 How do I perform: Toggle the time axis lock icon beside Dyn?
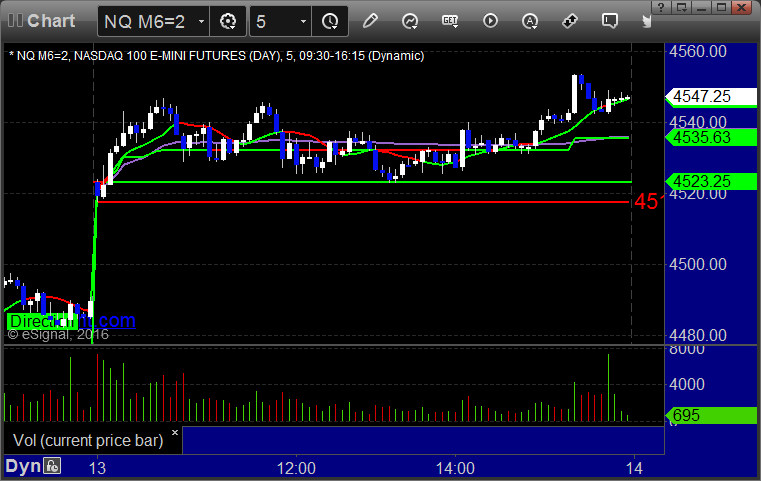(x=52, y=466)
